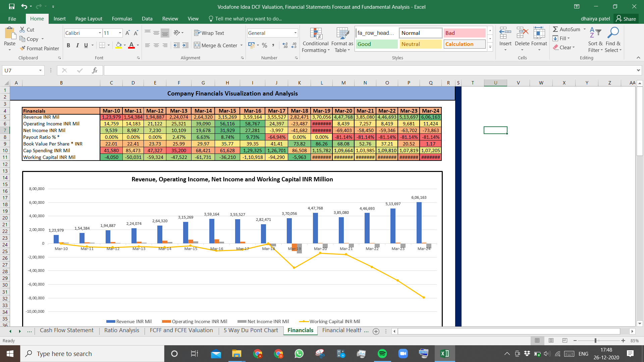Expand the formula bar
Viewport: 644px width, 362px height.
point(638,70)
